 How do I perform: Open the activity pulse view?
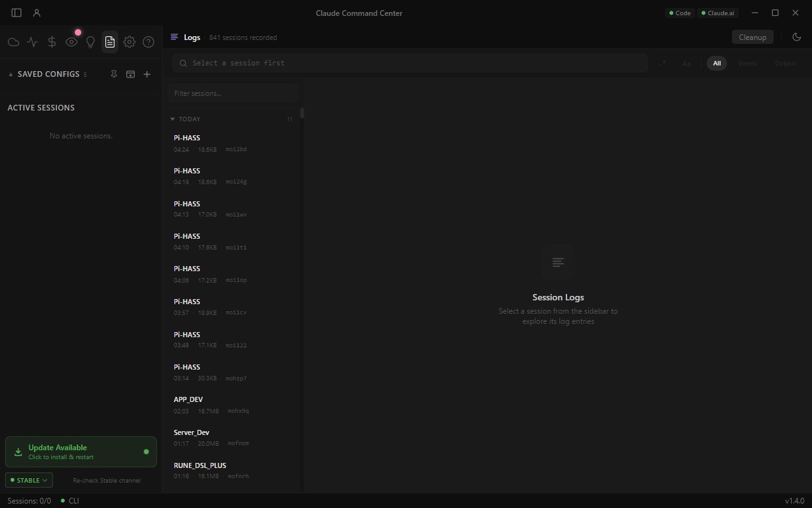[32, 42]
